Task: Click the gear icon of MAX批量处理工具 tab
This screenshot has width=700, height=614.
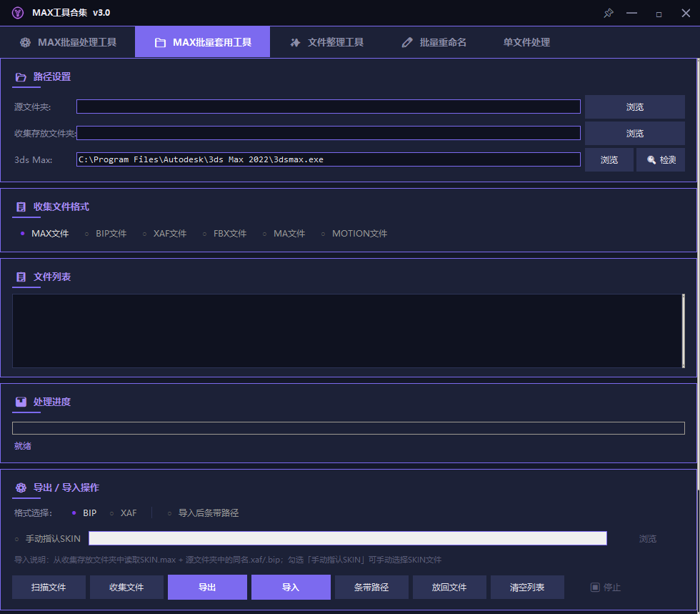Action: point(26,42)
